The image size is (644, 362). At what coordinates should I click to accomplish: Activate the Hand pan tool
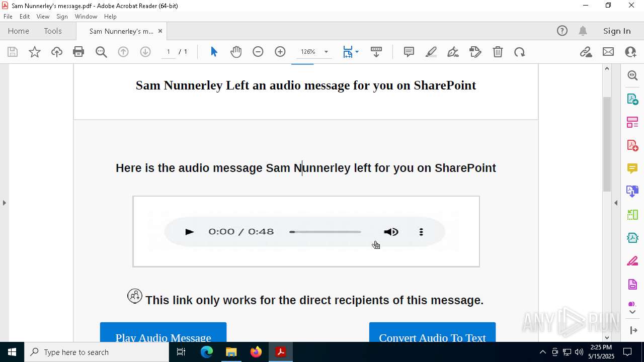pyautogui.click(x=236, y=52)
